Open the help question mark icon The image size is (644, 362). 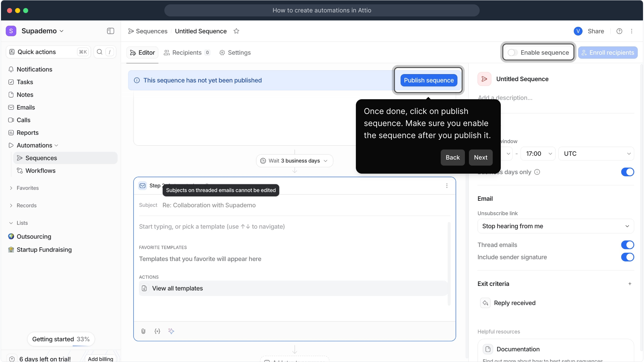pos(619,31)
